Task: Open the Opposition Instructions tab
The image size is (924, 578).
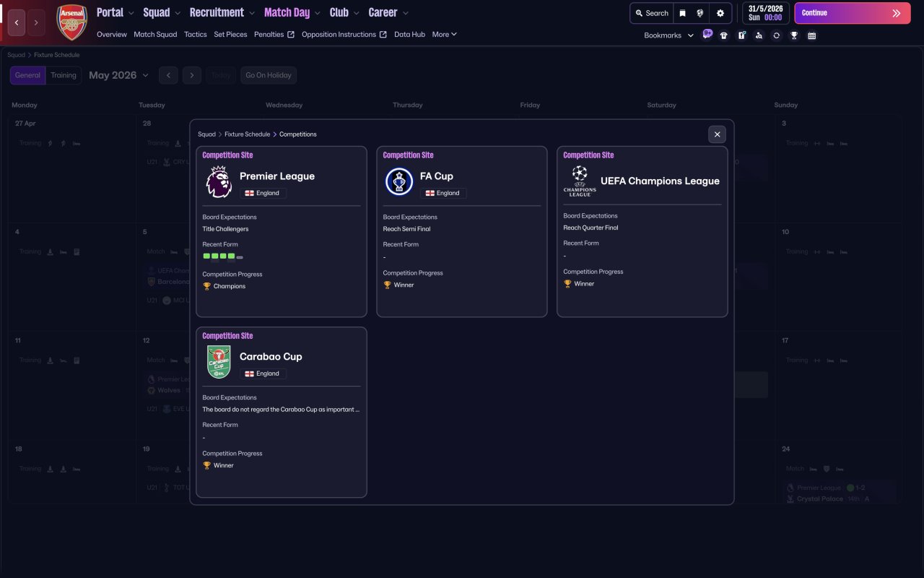Action: (344, 34)
